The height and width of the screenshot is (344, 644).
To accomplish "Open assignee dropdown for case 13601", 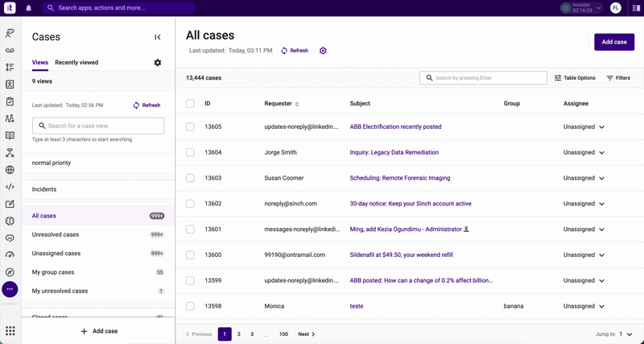I will tap(584, 230).
